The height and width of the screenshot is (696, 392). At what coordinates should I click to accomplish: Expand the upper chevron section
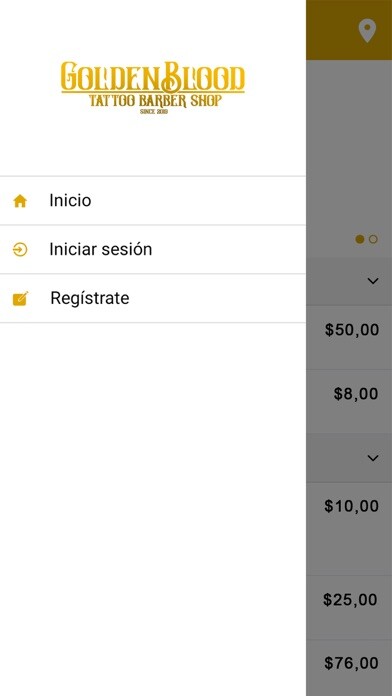coord(373,281)
